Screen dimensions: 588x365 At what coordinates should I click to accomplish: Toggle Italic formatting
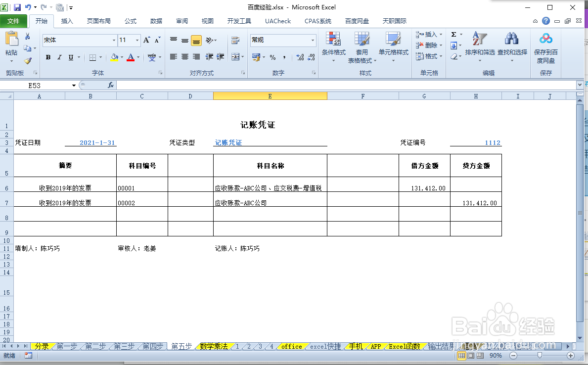coord(59,57)
